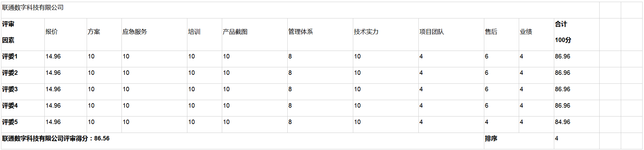Click the 评委1 row label

click(10, 57)
